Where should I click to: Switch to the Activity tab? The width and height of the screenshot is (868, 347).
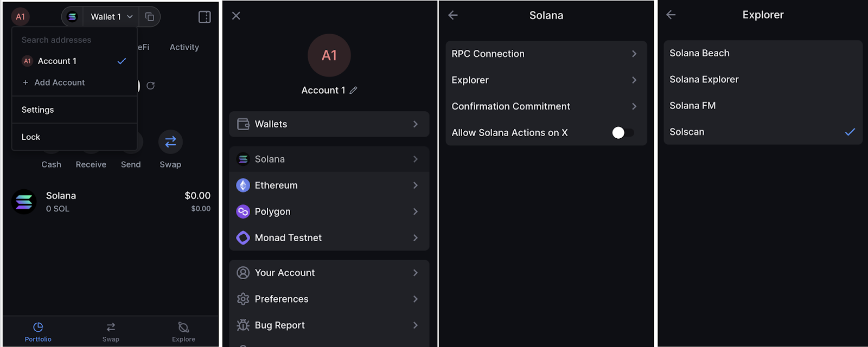pos(184,47)
